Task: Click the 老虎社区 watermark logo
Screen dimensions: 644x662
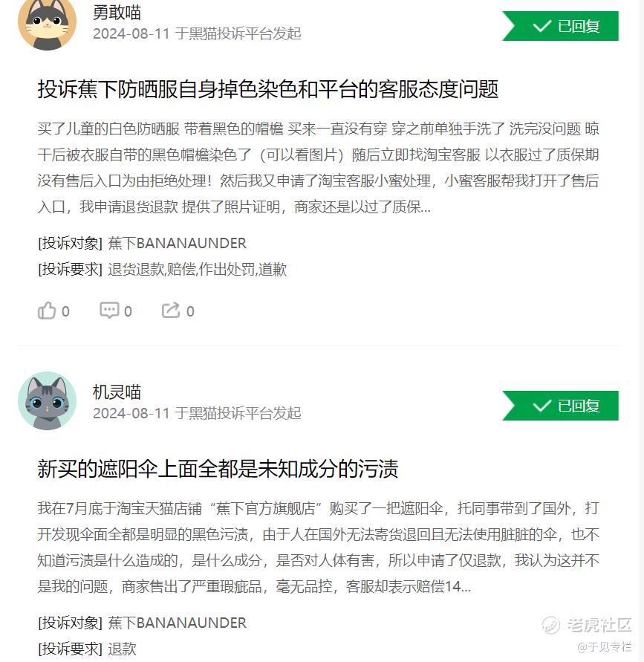Action: (x=587, y=625)
